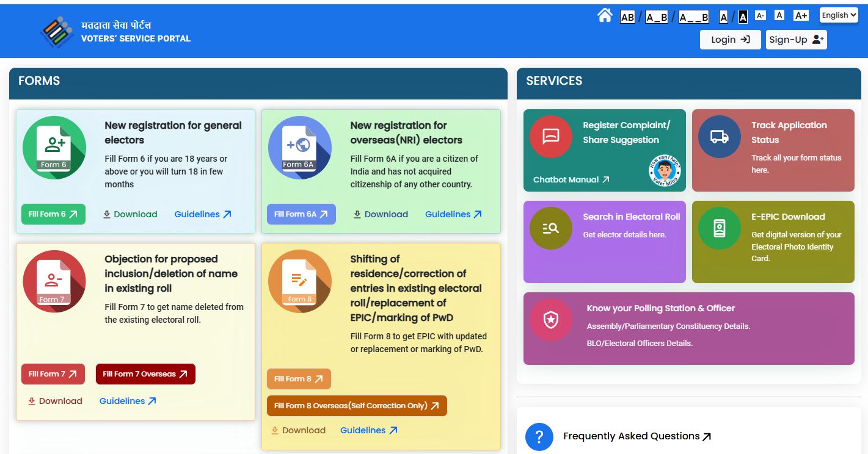This screenshot has height=454, width=868.
Task: Click the Search in Electoral Roll icon
Action: tap(550, 228)
